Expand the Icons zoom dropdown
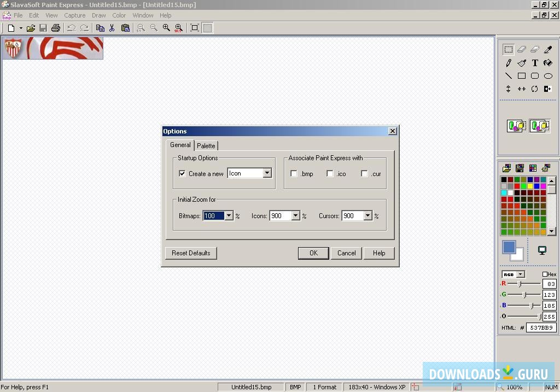The height and width of the screenshot is (392, 560). [295, 215]
